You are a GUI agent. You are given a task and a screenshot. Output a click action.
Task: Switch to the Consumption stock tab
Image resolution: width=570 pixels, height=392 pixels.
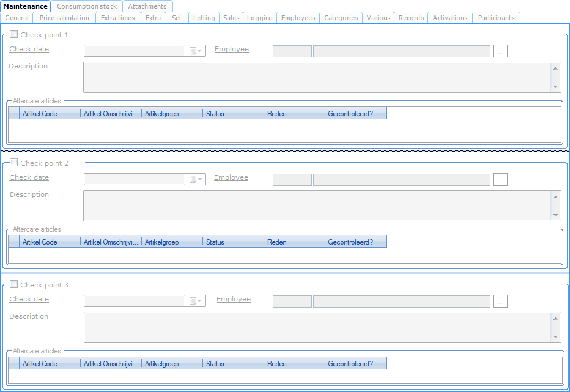87,6
